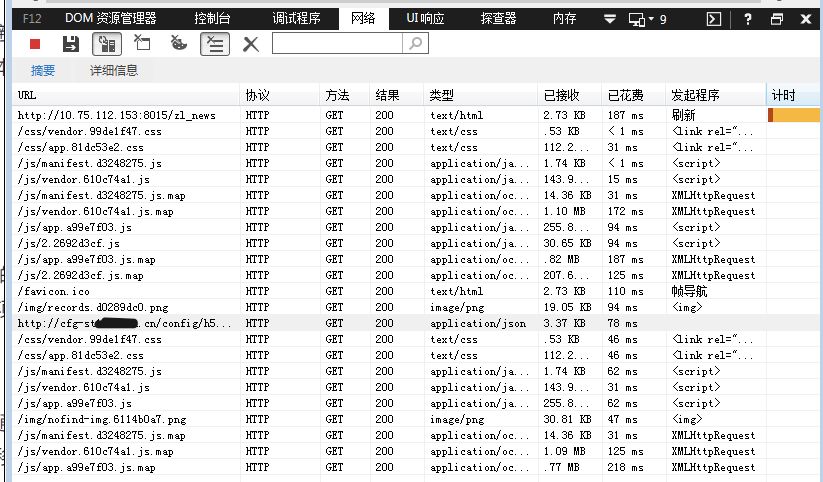Image resolution: width=823 pixels, height=482 pixels.
Task: Select the http://10.75.112.153:8015/zl_news request
Action: click(117, 116)
